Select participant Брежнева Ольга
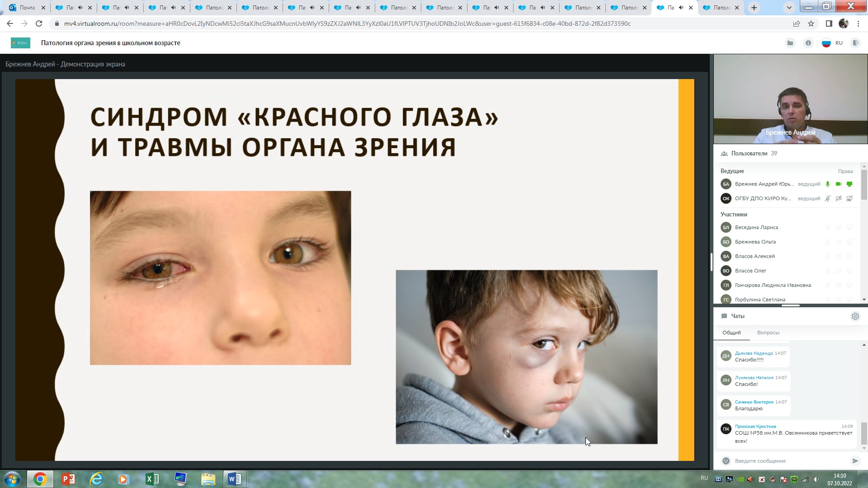Screen dimensions: 868x488 click(x=755, y=242)
